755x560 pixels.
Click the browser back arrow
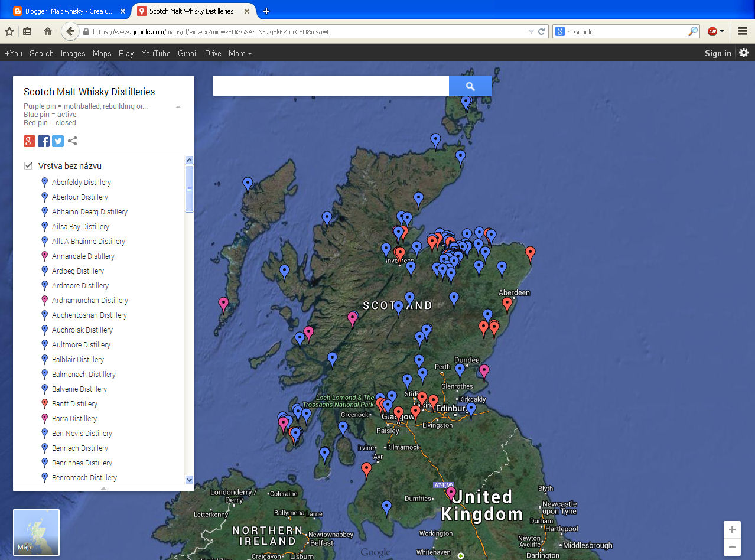pos(70,31)
